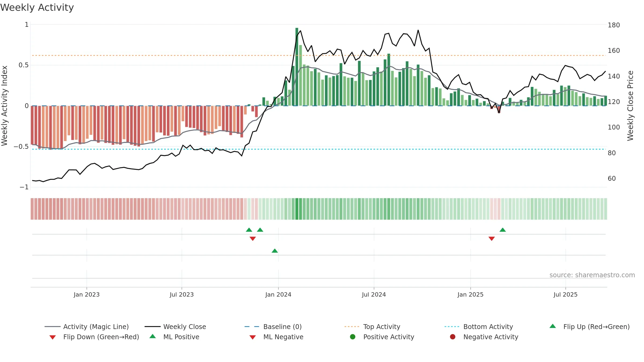This screenshot has height=362, width=644.
Task: Click the darkest green heat strip cell
Action: pyautogui.click(x=297, y=209)
